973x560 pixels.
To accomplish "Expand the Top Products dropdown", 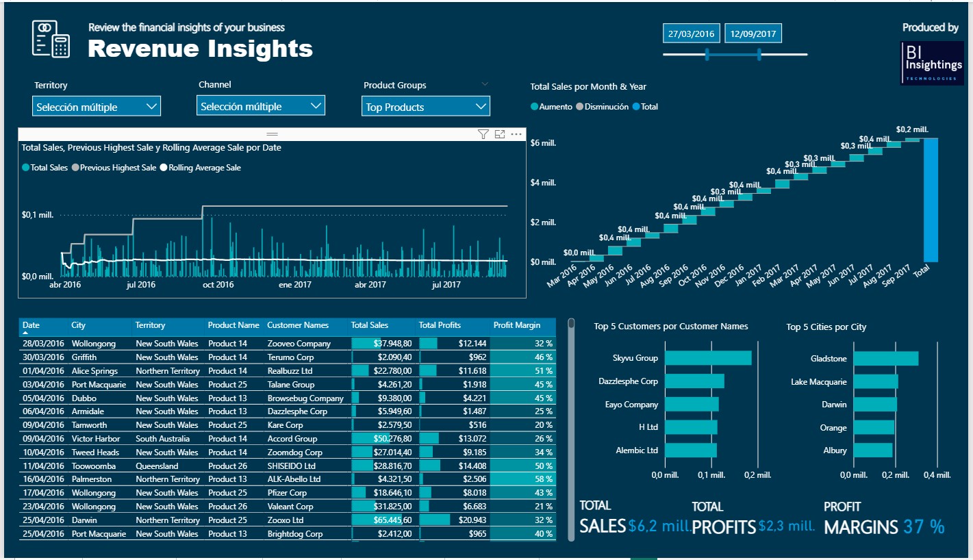I will pos(425,107).
